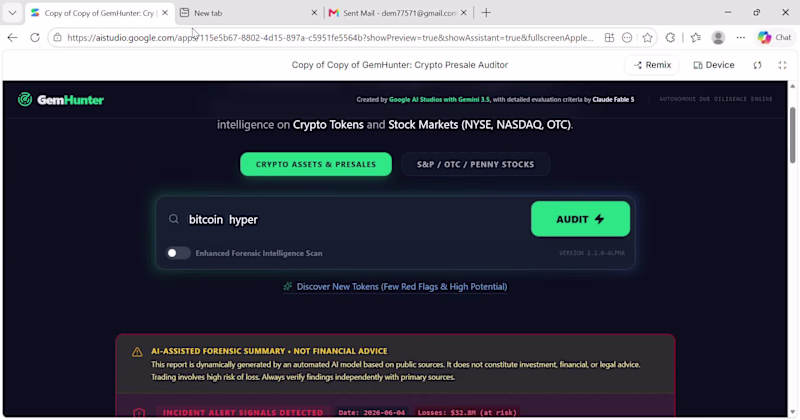Click the search magnifier icon in the audit box
Image resolution: width=800 pixels, height=420 pixels.
coord(173,219)
